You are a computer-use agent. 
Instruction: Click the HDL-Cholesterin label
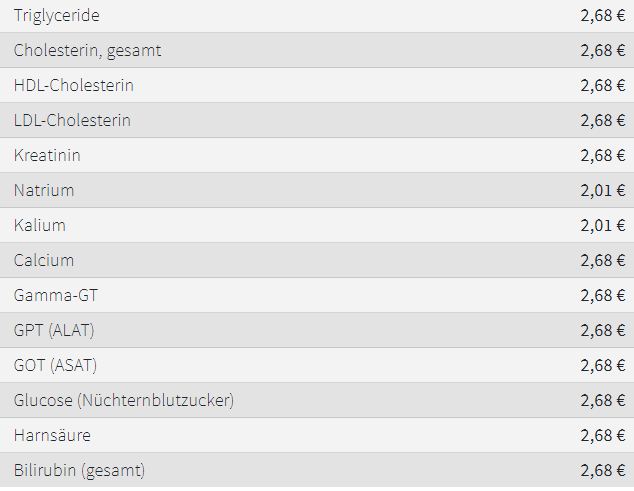73,86
